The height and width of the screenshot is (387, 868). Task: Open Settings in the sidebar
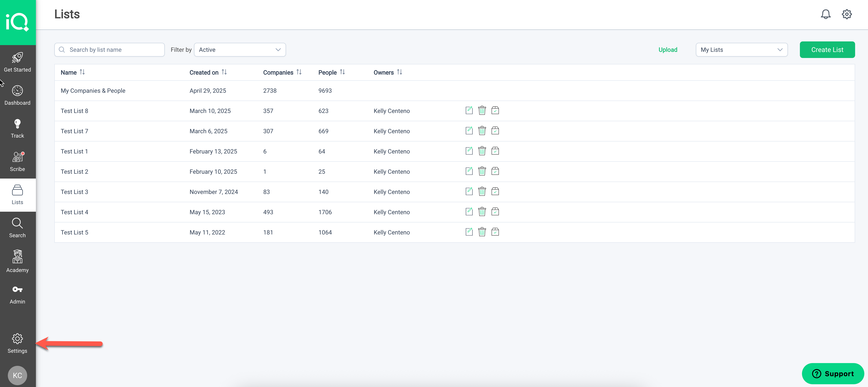(x=17, y=344)
